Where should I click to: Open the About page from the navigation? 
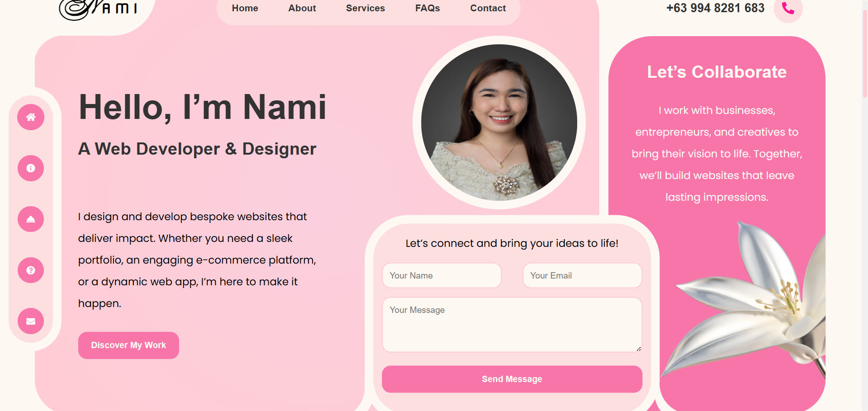coord(302,8)
